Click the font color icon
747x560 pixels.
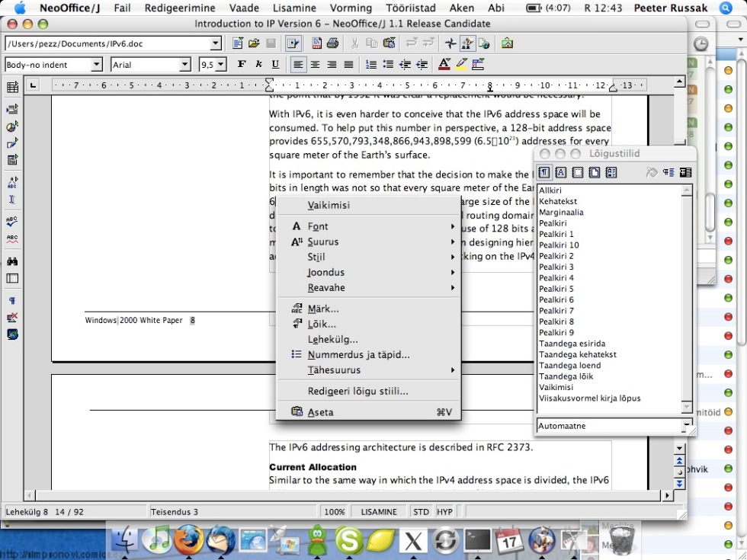444,65
